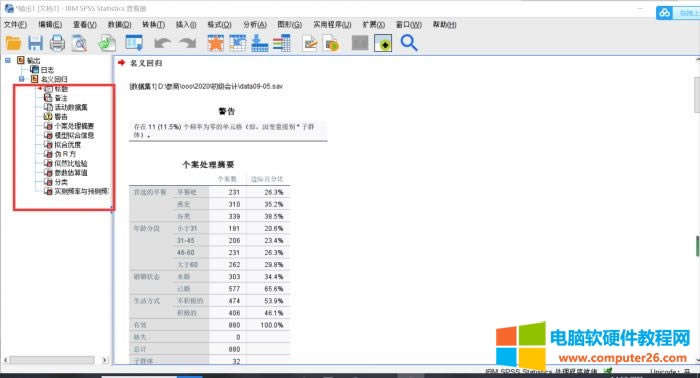
Task: Open the 文件(F) menu
Action: 15,25
